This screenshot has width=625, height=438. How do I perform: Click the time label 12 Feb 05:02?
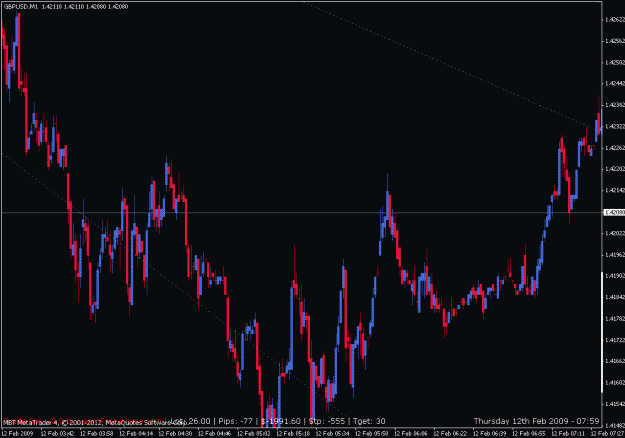coord(254,434)
